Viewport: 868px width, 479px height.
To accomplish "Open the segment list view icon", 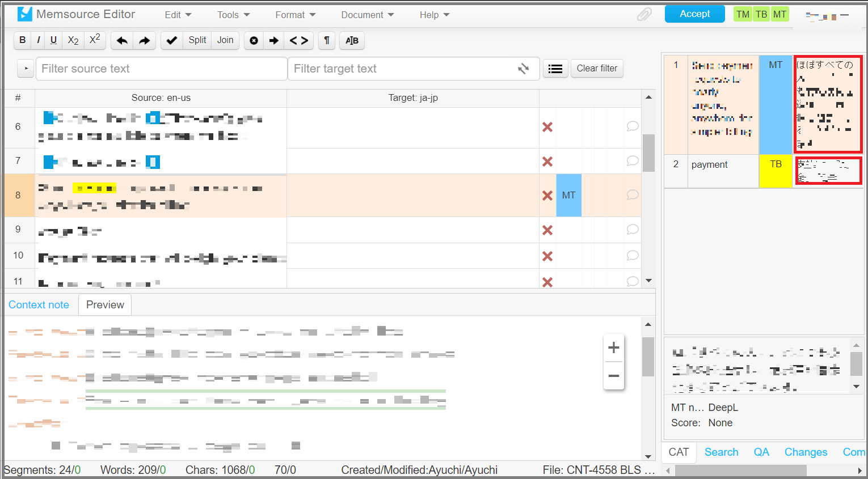I will [555, 68].
